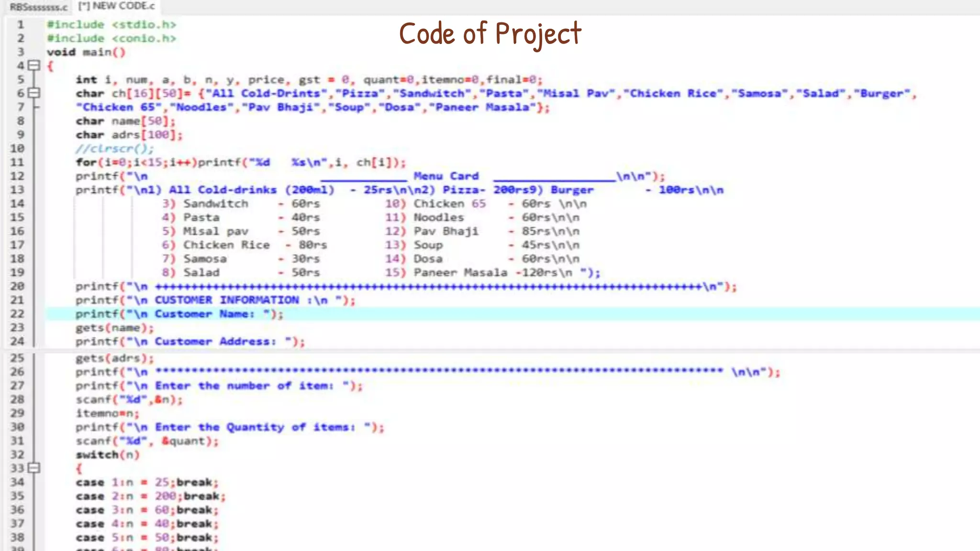The height and width of the screenshot is (551, 980).
Task: Switch to the RBSsssssss.c tab
Action: tap(38, 7)
